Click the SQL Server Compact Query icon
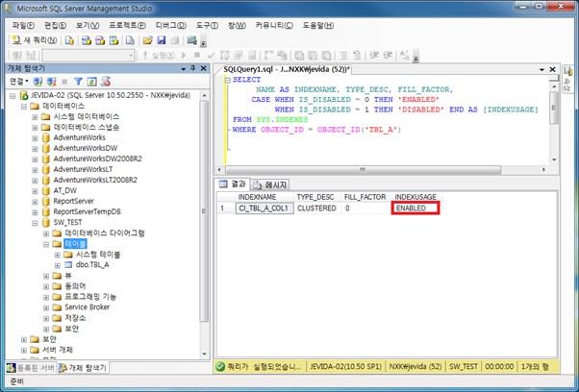This screenshot has width=579, height=392. 130,39
